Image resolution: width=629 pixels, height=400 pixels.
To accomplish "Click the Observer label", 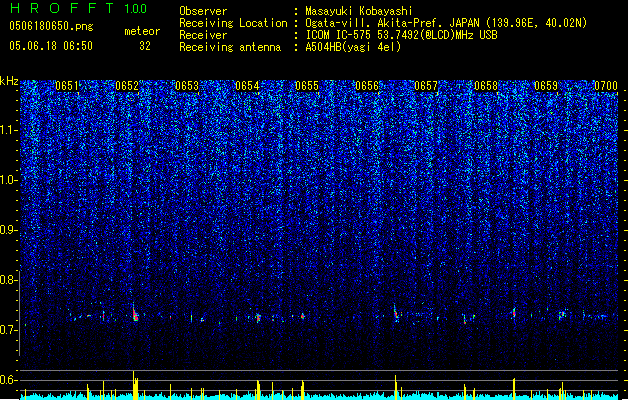I will pos(203,11).
